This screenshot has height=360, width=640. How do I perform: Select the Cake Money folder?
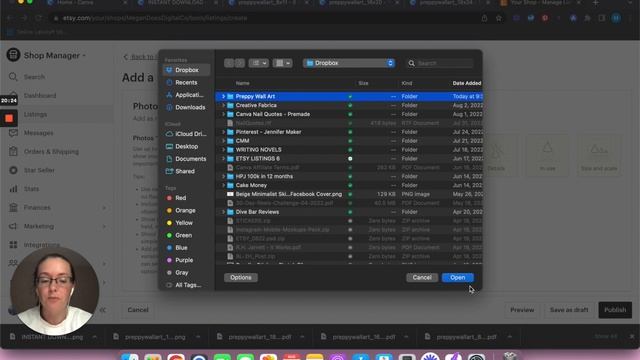pyautogui.click(x=349, y=185)
